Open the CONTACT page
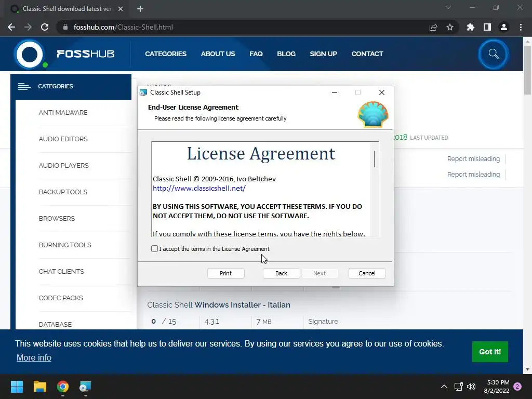 [367, 54]
